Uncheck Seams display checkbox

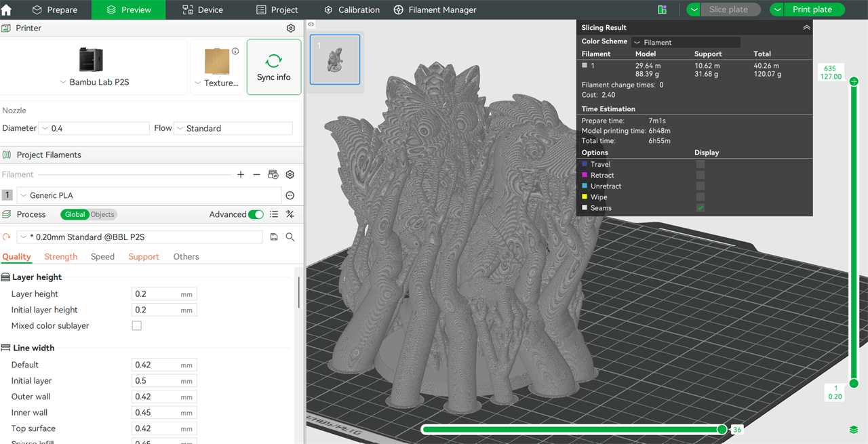click(701, 208)
